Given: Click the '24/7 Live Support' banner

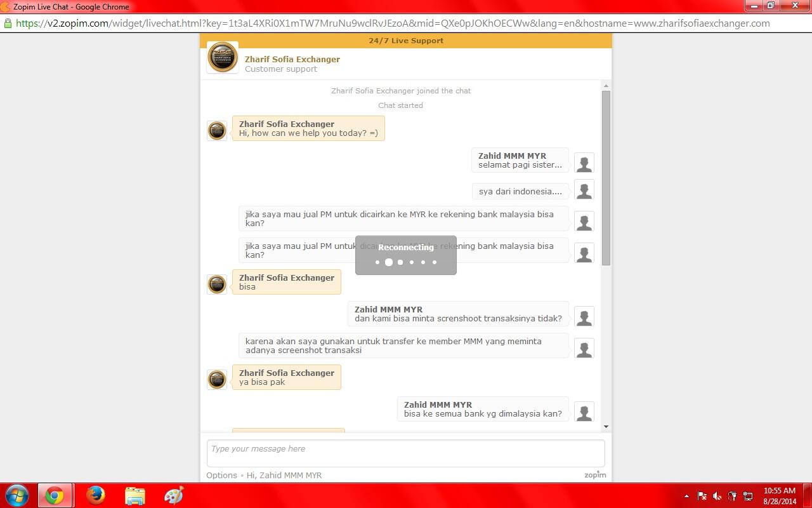Looking at the screenshot, I should [x=406, y=41].
